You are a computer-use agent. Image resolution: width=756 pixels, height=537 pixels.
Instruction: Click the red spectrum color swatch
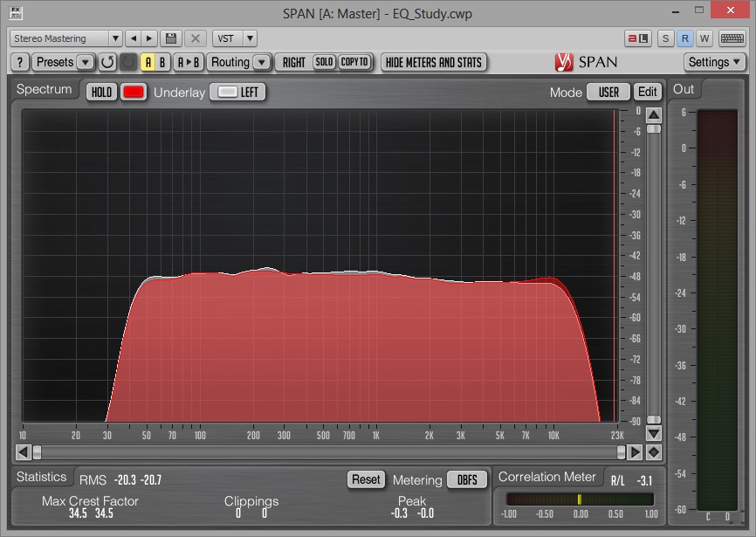tap(134, 92)
